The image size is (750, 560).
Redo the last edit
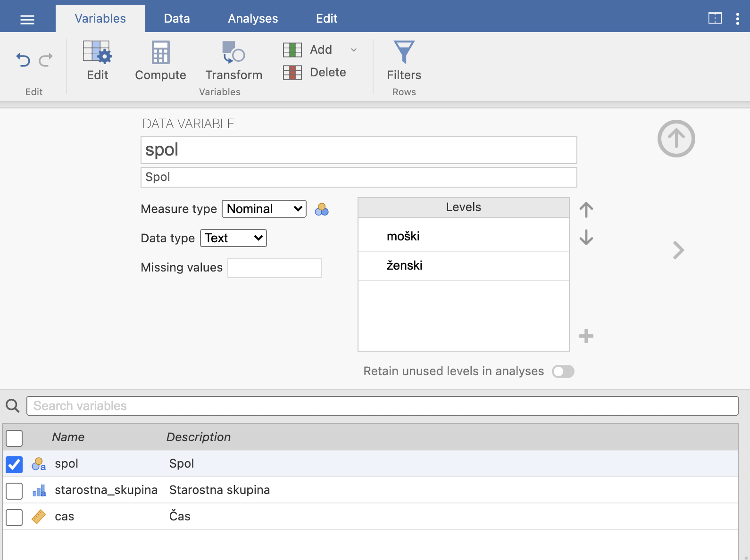point(46,60)
